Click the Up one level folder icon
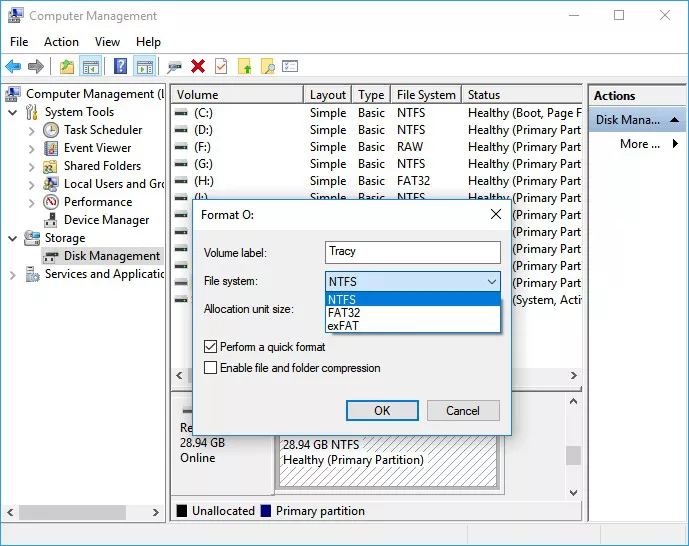689x546 pixels. pos(66,67)
